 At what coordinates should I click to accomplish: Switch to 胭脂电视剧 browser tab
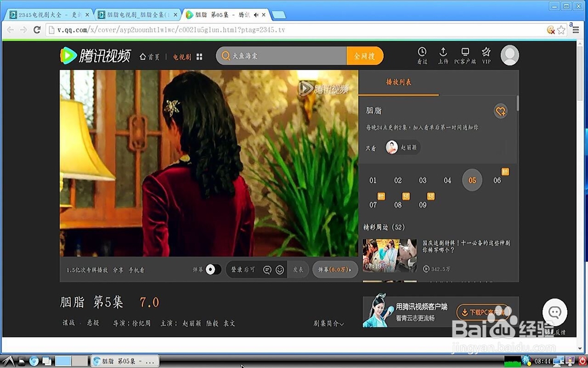pyautogui.click(x=137, y=15)
